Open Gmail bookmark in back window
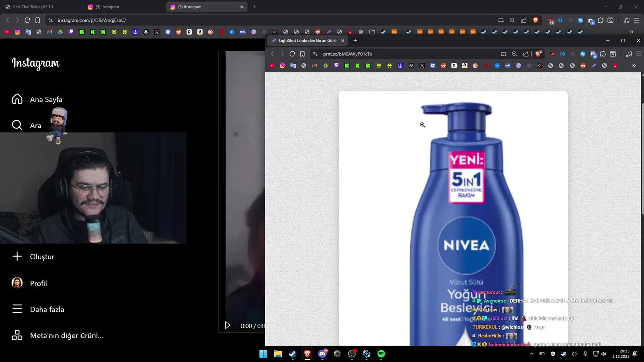The width and height of the screenshot is (644, 362). [x=49, y=32]
